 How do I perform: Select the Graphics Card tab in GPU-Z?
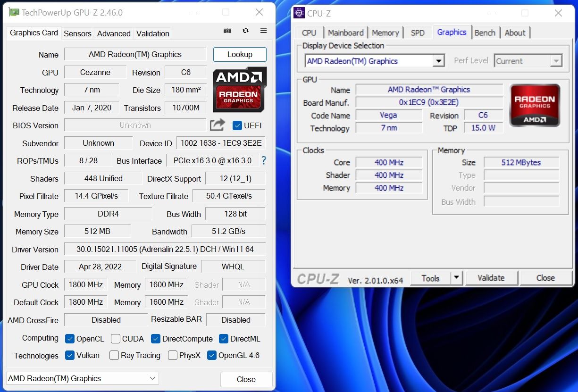click(x=34, y=33)
